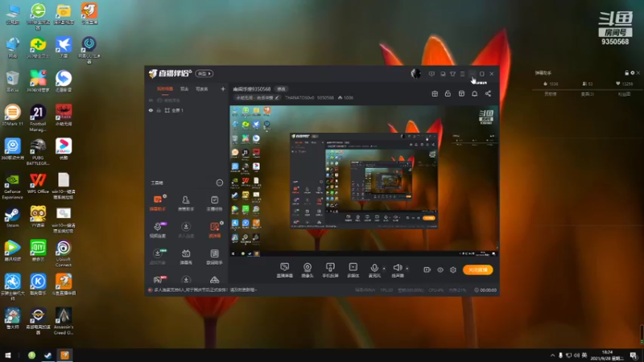Open the message icon next to the avatar
The image size is (644, 362).
click(431, 74)
